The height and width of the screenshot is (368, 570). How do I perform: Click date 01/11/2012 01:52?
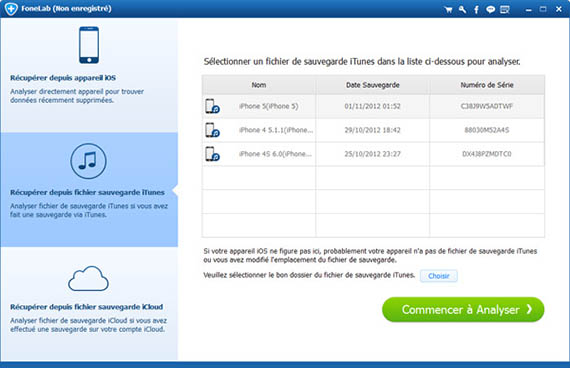point(373,106)
